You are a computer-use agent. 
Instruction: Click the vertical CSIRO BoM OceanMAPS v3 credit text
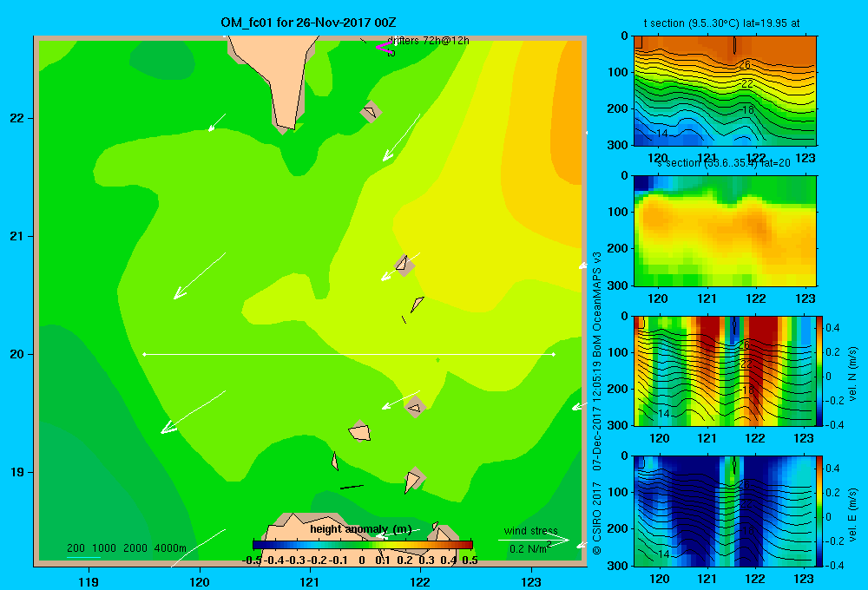click(597, 403)
